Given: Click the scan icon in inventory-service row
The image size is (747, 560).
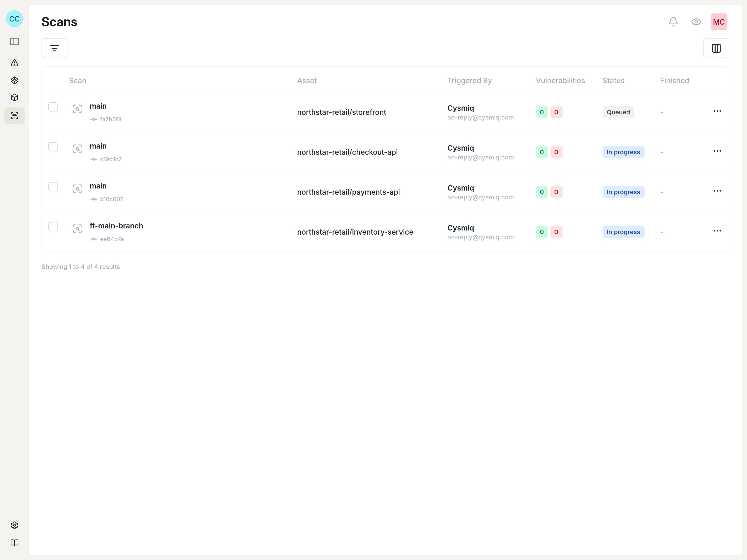Looking at the screenshot, I should 77,228.
